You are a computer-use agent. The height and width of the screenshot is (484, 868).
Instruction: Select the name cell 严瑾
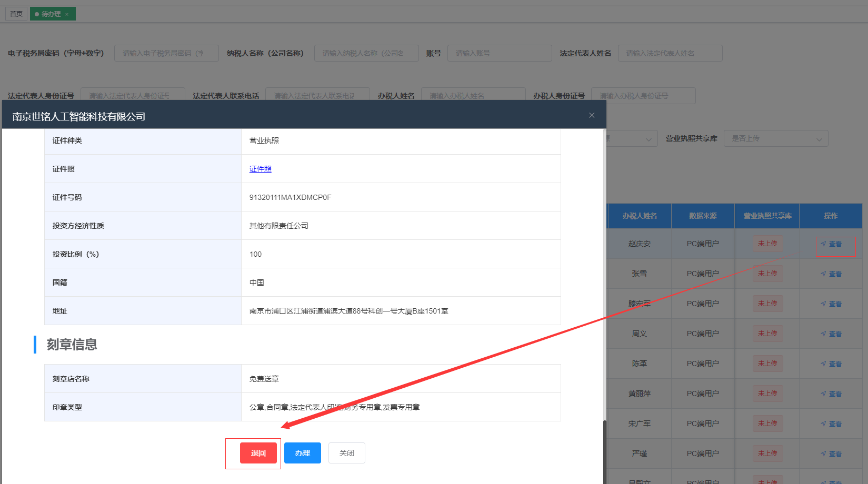tap(640, 454)
